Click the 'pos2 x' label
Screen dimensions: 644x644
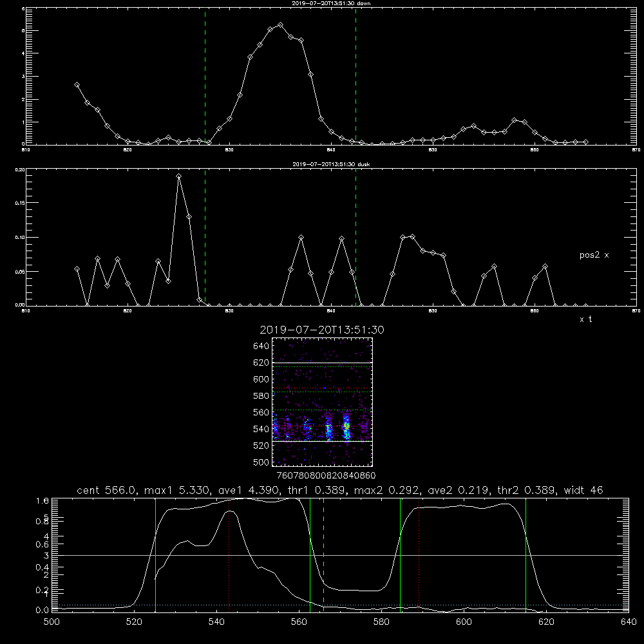pos(594,255)
